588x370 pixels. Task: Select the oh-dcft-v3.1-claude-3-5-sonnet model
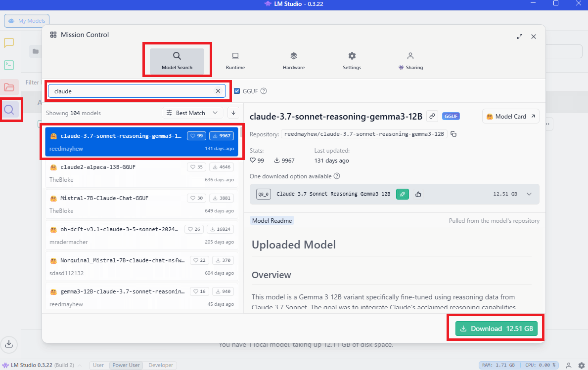pyautogui.click(x=141, y=235)
